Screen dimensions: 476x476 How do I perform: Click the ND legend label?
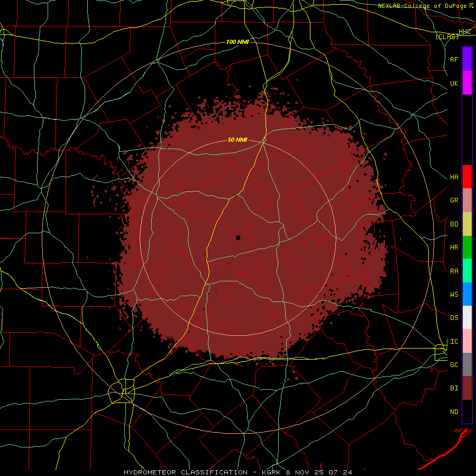click(x=454, y=412)
